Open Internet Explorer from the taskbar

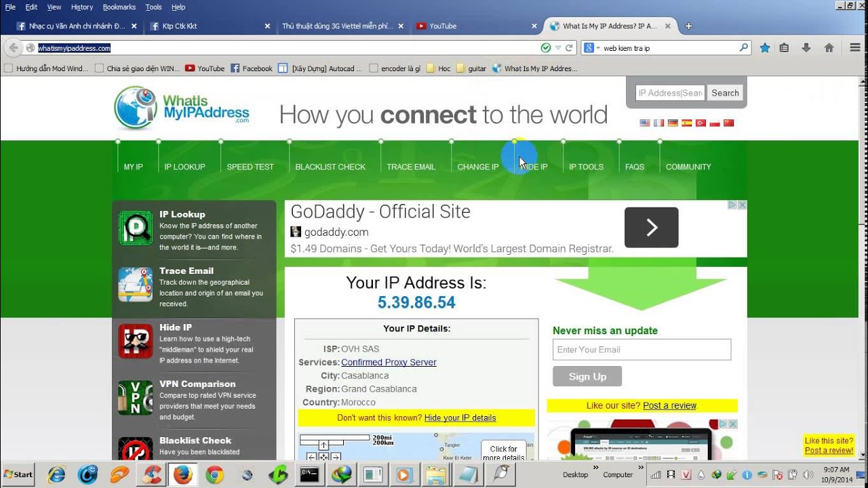(56, 474)
